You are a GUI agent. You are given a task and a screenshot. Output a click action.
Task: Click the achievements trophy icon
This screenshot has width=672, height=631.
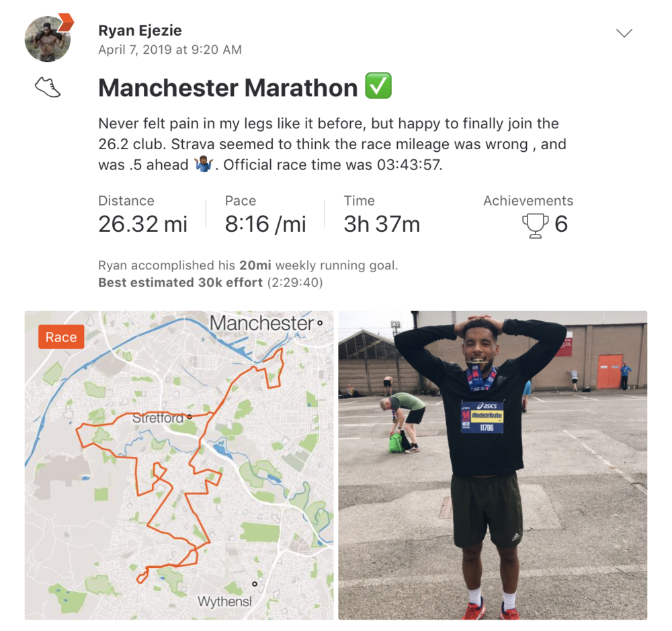click(535, 226)
